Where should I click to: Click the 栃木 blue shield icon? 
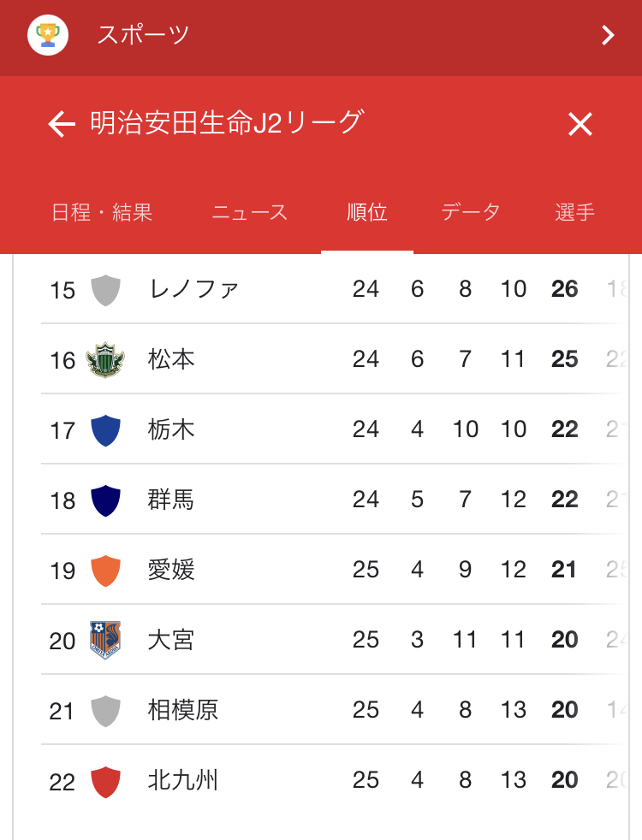point(105,430)
